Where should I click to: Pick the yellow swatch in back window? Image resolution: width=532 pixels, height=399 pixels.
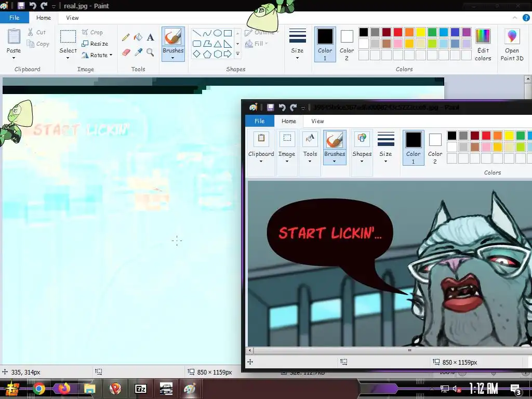coord(421,32)
